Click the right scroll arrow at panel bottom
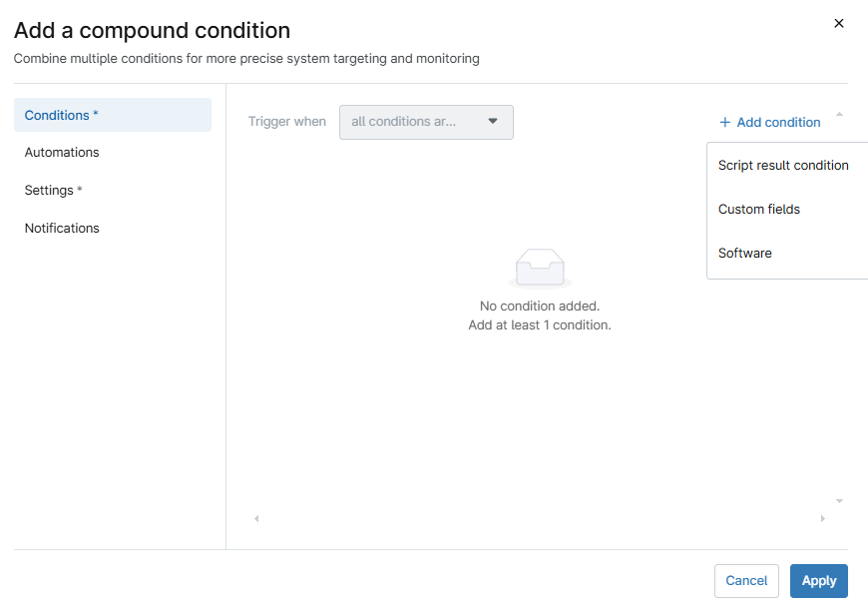868x616 pixels. pos(823,518)
